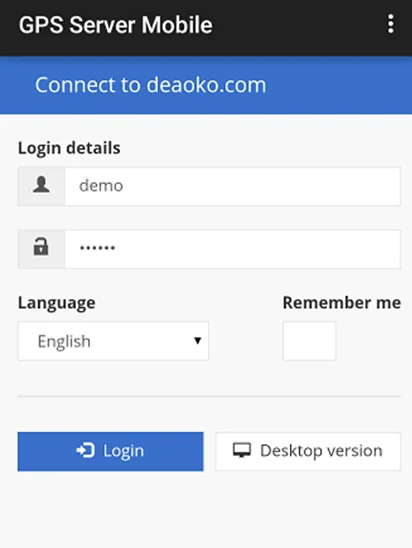Click the "Remember me" label text
The height and width of the screenshot is (548, 412).
click(x=341, y=302)
